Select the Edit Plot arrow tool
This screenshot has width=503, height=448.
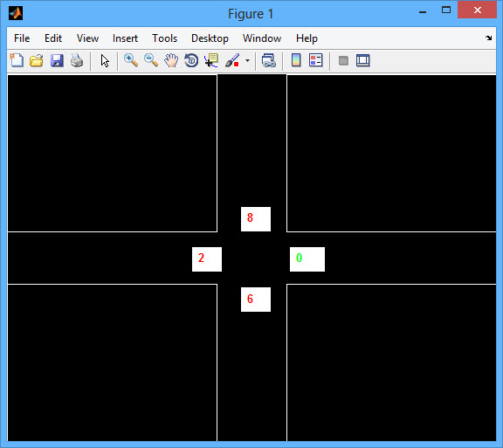point(105,60)
